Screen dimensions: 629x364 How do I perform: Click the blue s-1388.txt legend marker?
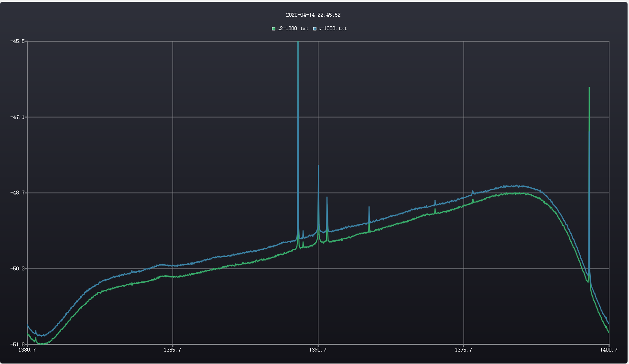(x=315, y=29)
